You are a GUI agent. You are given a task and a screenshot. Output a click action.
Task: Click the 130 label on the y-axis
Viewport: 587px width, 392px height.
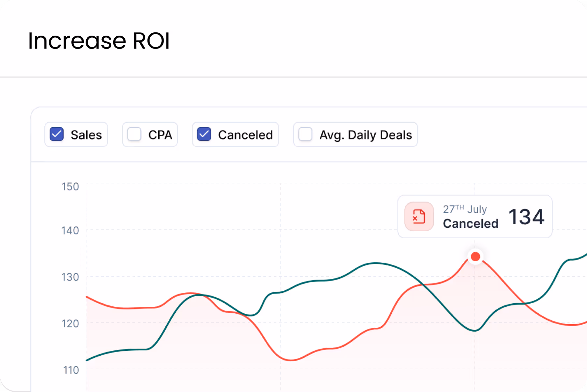coord(70,277)
